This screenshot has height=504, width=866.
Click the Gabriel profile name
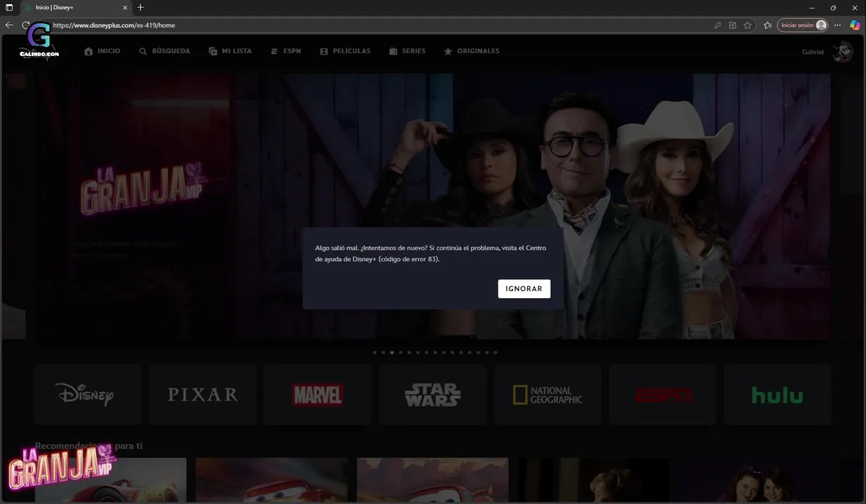tap(813, 52)
